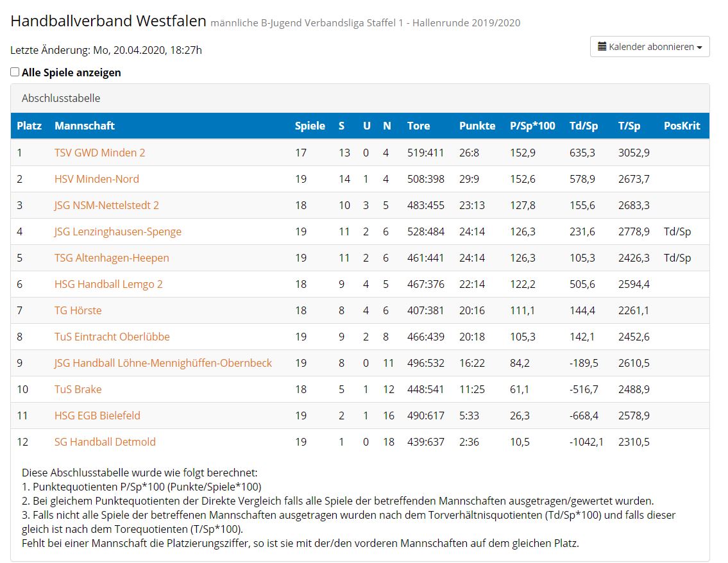Open team TuS Brake
This screenshot has height=563, width=728.
(78, 389)
